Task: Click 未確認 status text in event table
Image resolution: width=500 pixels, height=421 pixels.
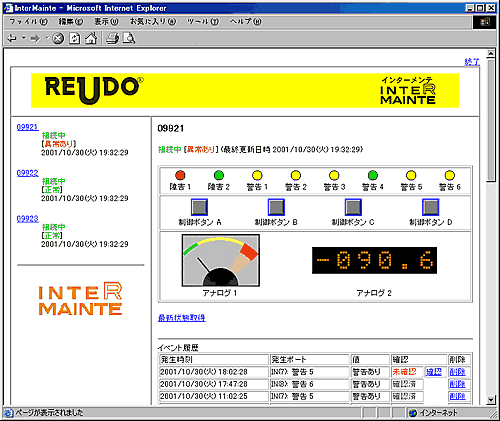Action: click(404, 372)
